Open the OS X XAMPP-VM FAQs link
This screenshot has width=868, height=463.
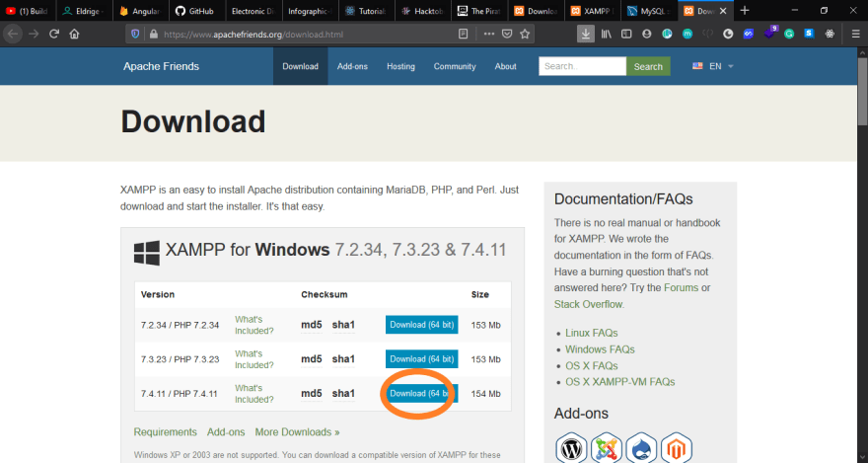[x=620, y=382]
